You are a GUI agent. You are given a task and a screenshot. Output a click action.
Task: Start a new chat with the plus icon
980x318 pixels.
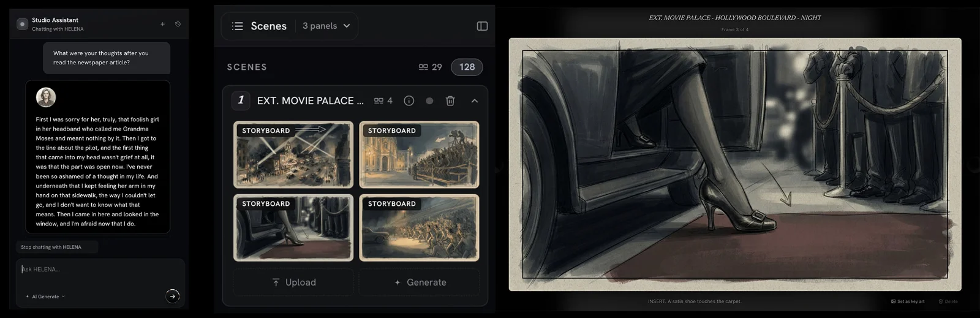coord(162,24)
